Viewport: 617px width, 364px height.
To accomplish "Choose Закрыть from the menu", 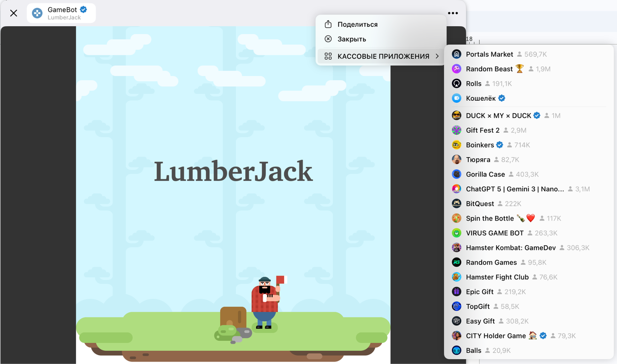I will [352, 39].
